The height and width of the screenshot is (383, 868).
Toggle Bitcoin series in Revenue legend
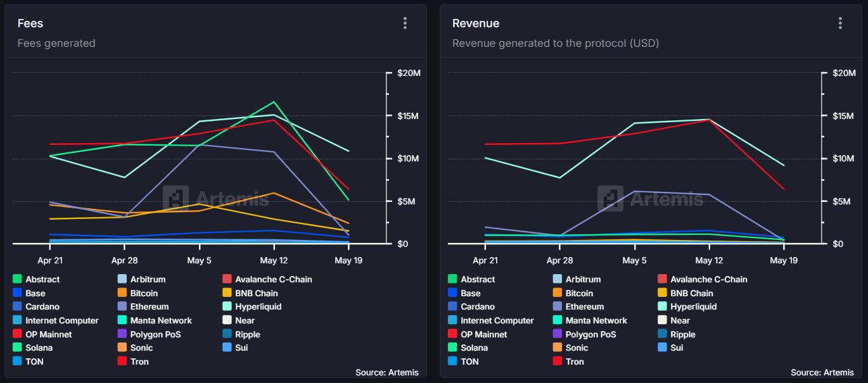point(573,293)
